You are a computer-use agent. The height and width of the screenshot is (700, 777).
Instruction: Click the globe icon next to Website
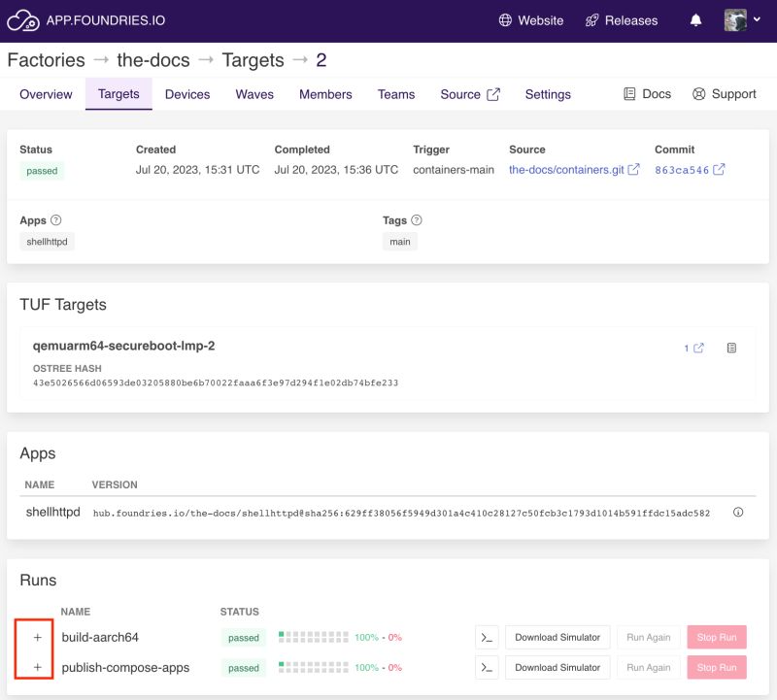click(505, 20)
